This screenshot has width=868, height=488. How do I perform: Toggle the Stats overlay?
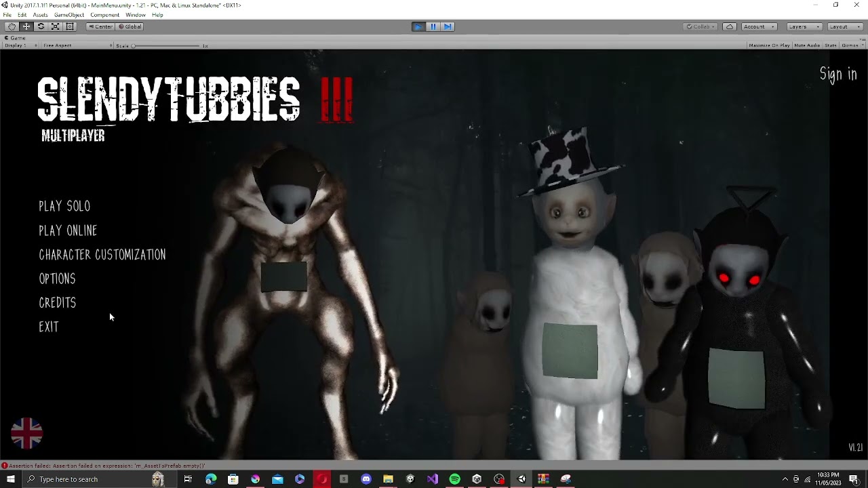830,45
